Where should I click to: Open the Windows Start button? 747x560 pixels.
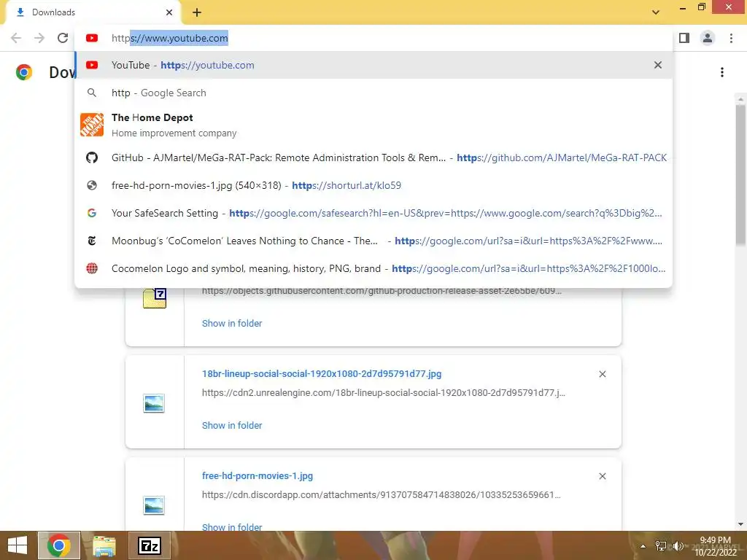pos(18,545)
